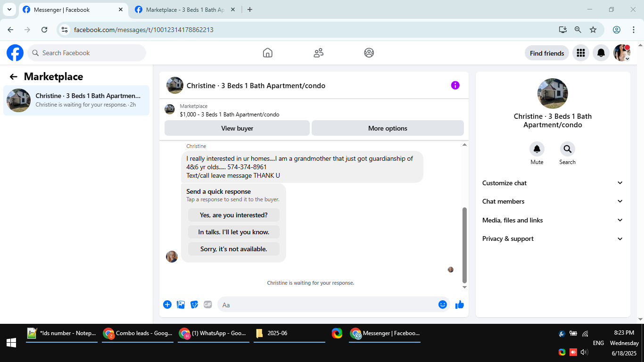Viewport: 644px width, 362px height.
Task: Click the chat scroll down arrow
Action: click(x=464, y=287)
